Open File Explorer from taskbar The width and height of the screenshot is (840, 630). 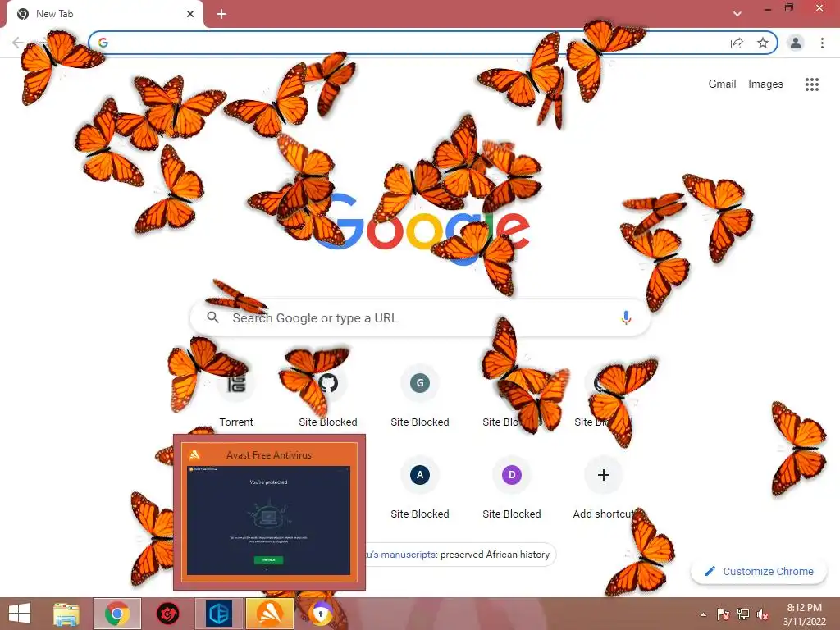(66, 614)
